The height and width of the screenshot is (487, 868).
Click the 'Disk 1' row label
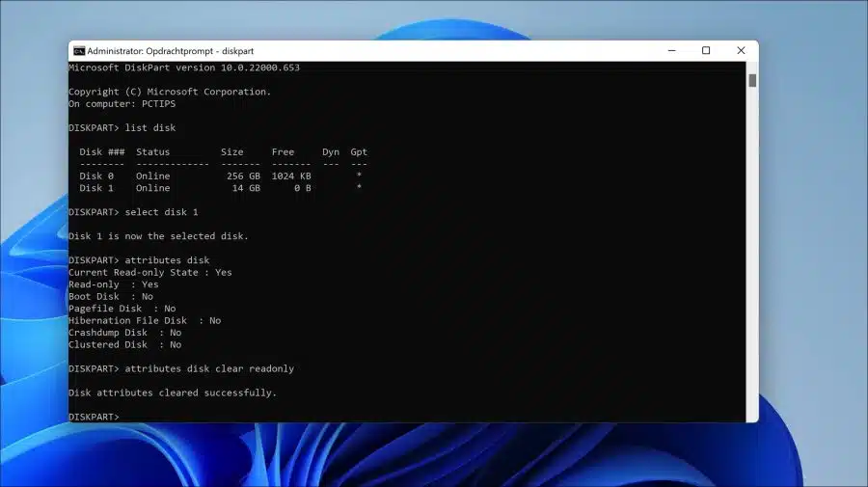click(x=96, y=188)
